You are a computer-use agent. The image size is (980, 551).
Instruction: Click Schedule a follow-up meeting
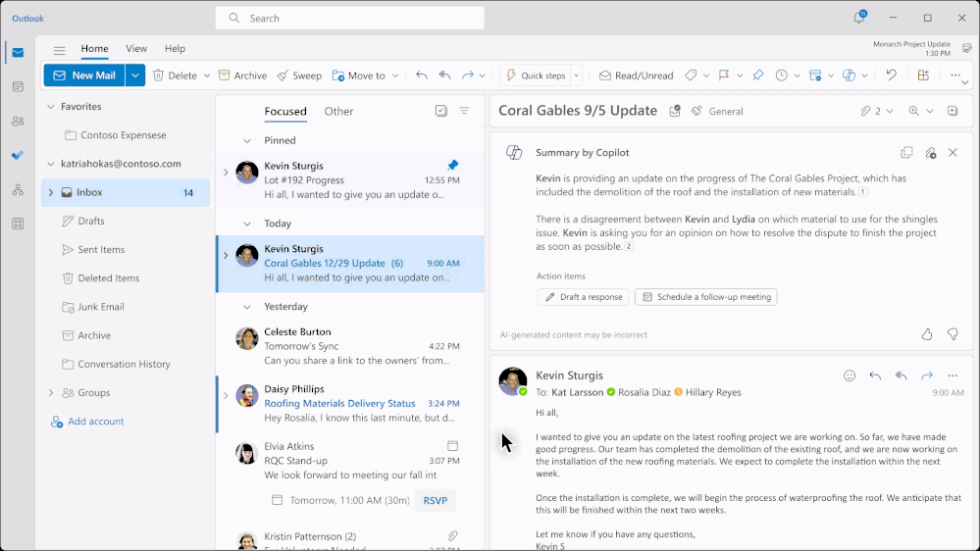click(x=706, y=297)
